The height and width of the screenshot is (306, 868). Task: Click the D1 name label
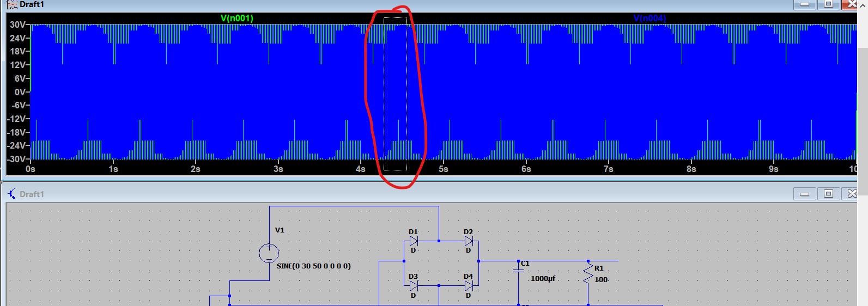[413, 231]
